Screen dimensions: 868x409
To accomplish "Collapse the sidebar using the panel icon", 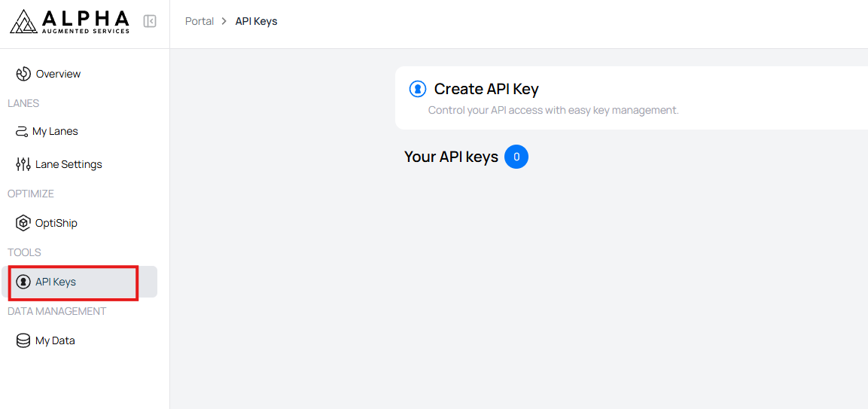I will click(150, 21).
